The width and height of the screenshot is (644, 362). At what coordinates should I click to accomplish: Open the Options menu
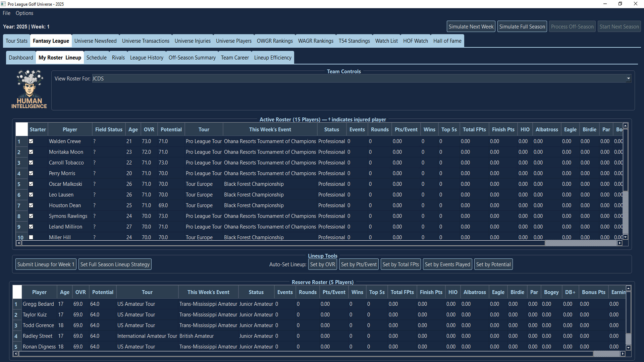coord(24,13)
